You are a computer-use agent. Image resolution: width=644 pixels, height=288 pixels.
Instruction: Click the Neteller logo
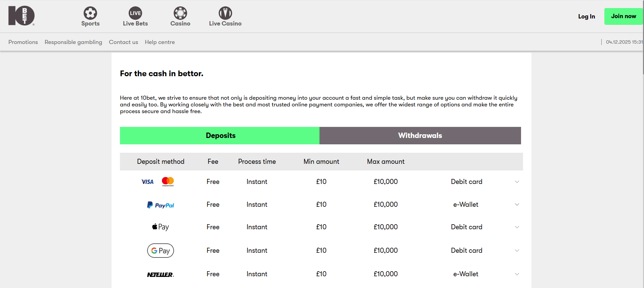point(161,275)
